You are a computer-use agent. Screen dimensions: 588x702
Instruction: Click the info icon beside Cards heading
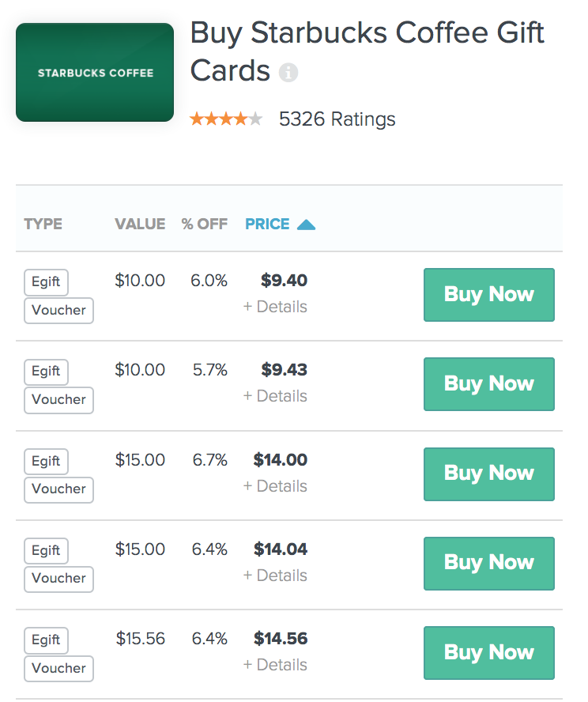click(x=288, y=72)
